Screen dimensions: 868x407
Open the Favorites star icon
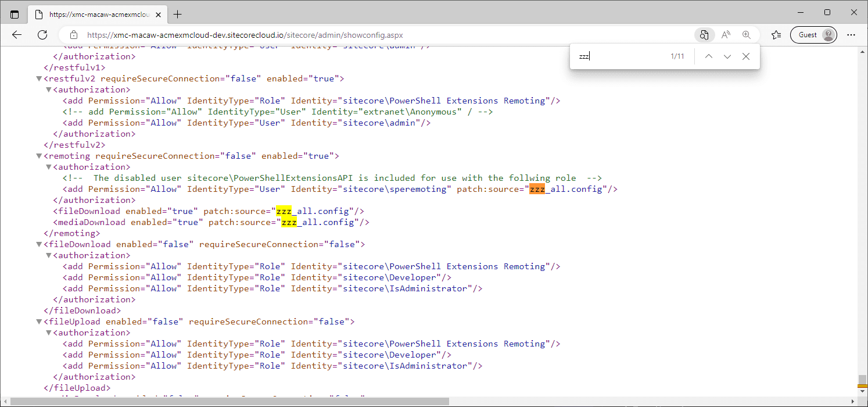coord(776,35)
